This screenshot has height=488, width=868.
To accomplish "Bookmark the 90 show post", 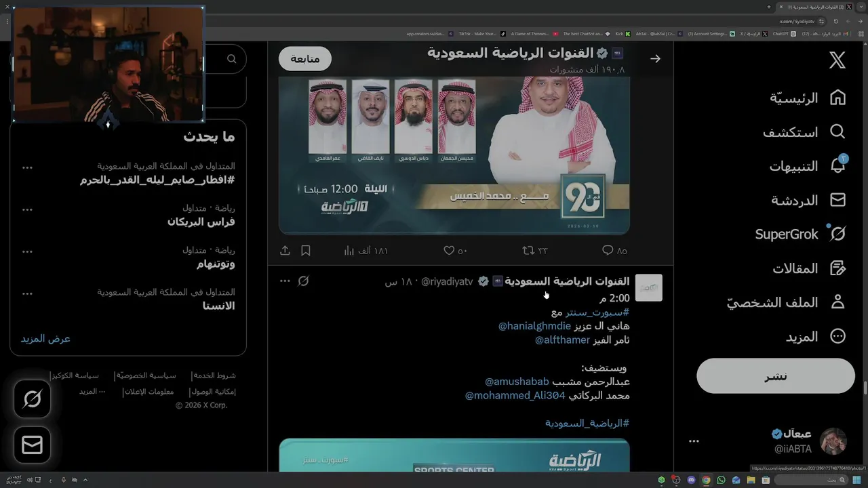I will click(x=306, y=251).
